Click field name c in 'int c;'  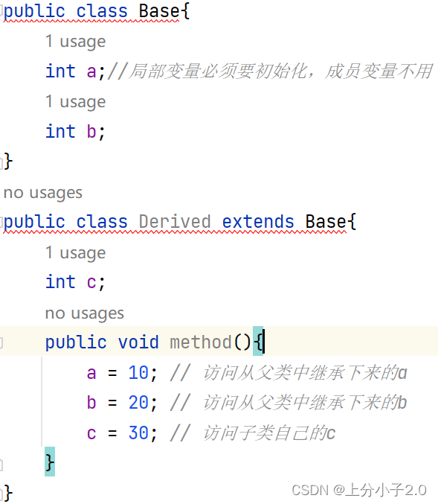91,283
